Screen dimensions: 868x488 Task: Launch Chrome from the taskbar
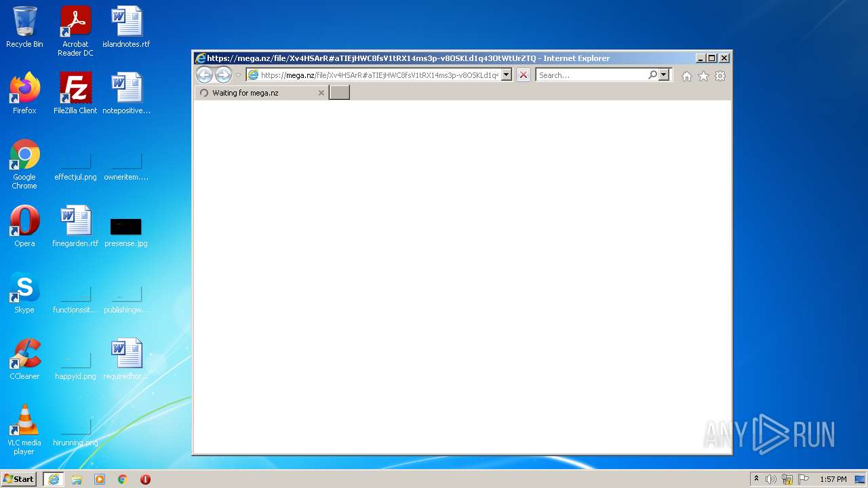point(123,479)
